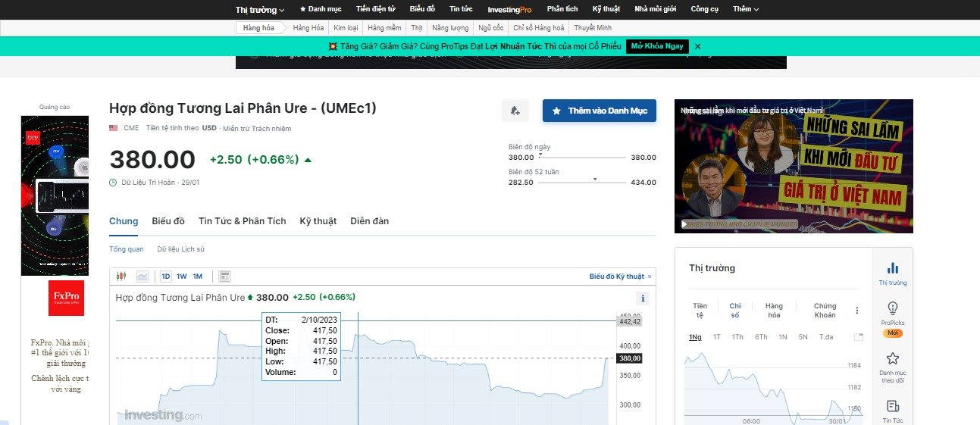The height and width of the screenshot is (425, 980).
Task: Select the area chart type icon
Action: 142,277
